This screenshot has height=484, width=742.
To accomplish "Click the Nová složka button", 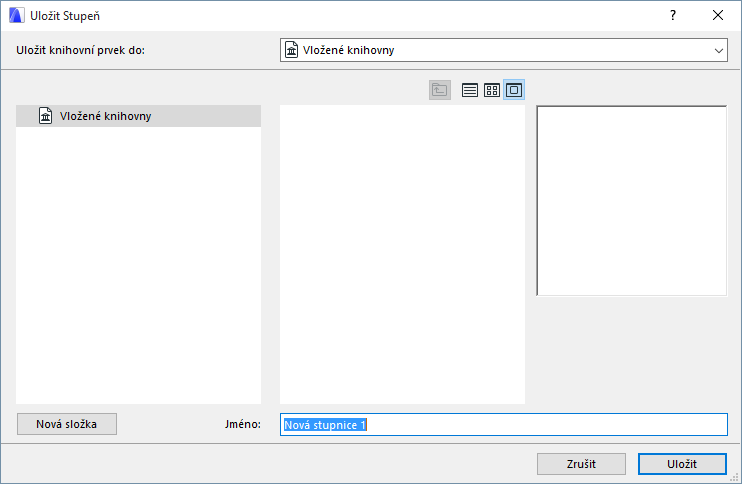I will click(x=67, y=424).
